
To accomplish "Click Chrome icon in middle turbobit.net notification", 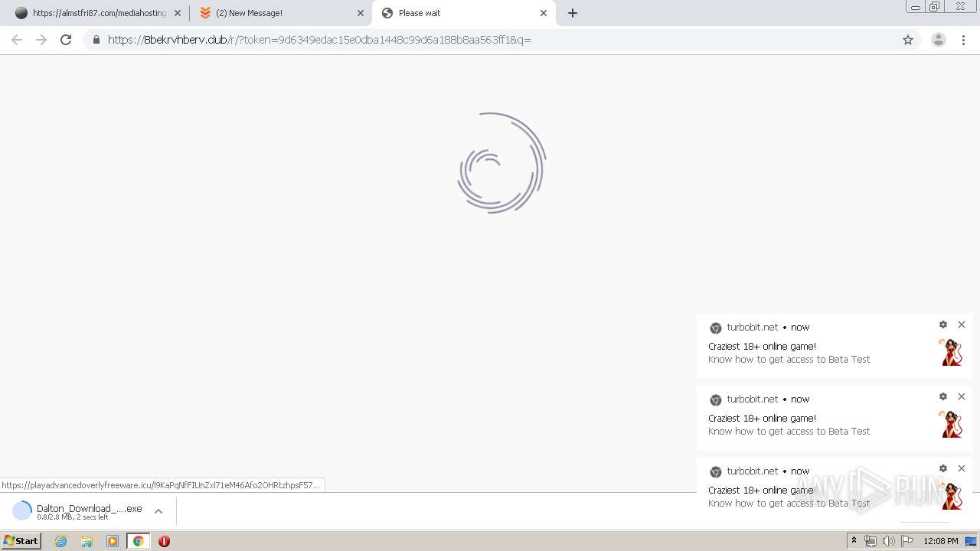I will (716, 399).
